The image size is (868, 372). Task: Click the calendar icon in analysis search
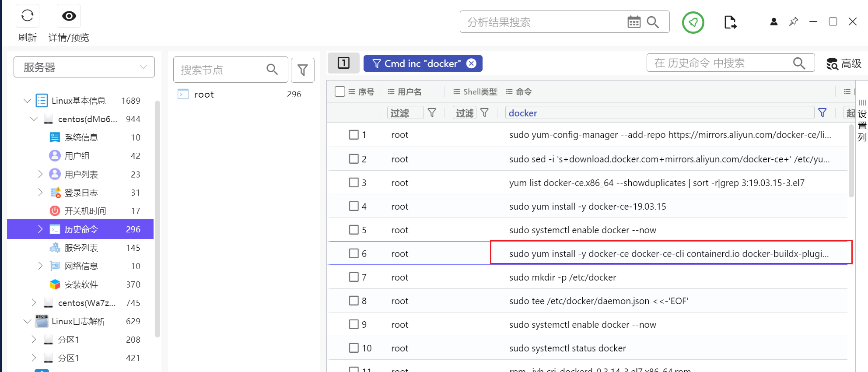coord(633,22)
